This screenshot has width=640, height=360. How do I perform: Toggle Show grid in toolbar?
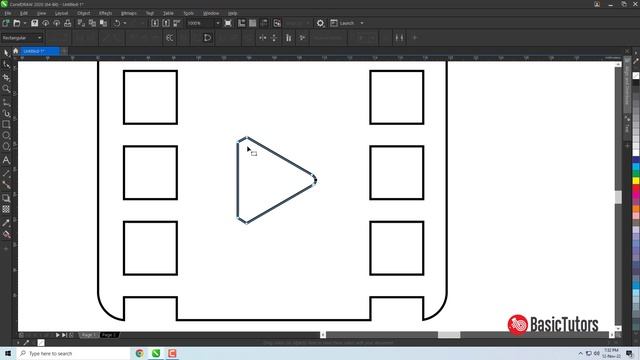point(253,23)
